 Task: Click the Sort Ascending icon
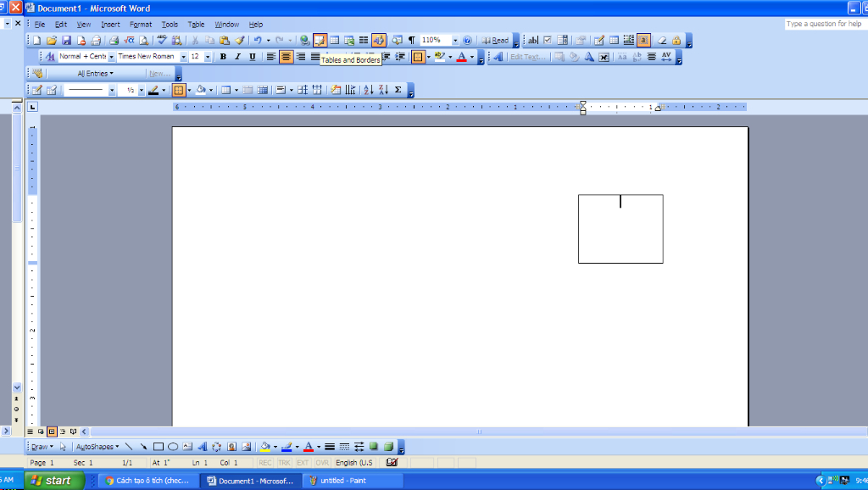[368, 89]
